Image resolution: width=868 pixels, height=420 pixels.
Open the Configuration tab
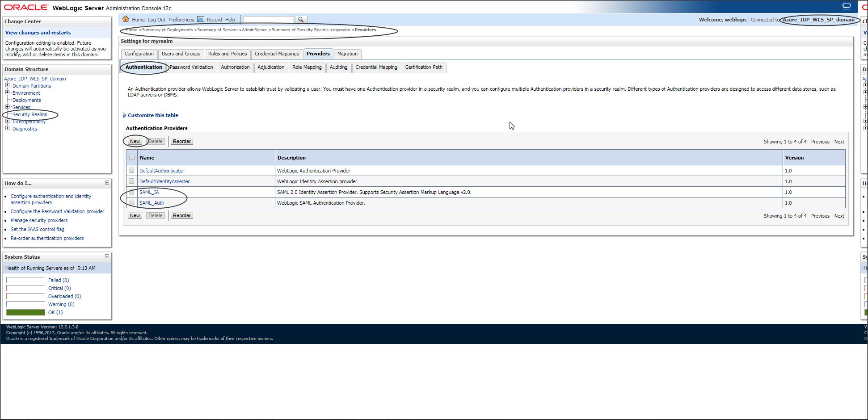click(x=139, y=54)
